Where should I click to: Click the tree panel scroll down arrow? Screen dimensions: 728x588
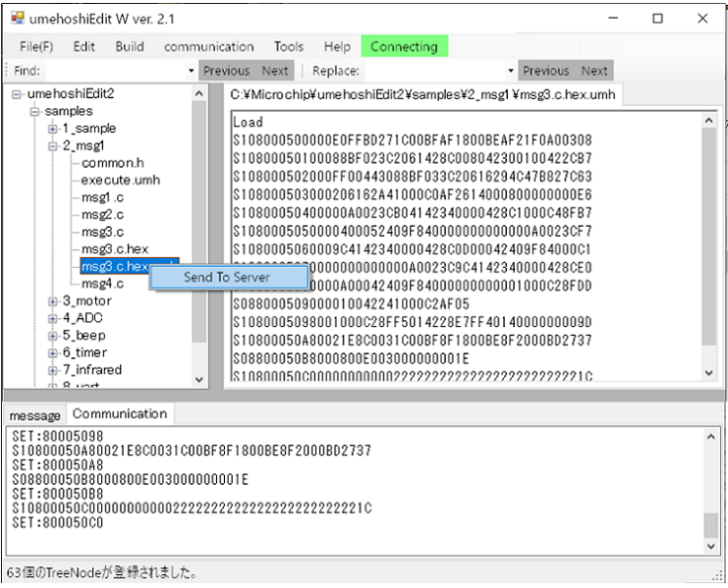(199, 378)
